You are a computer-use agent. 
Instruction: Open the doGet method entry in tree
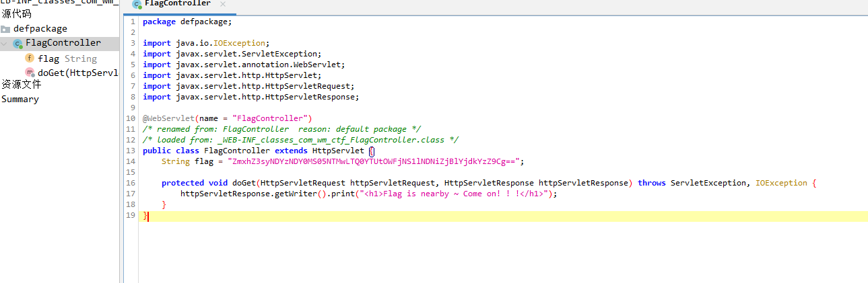pyautogui.click(x=78, y=73)
